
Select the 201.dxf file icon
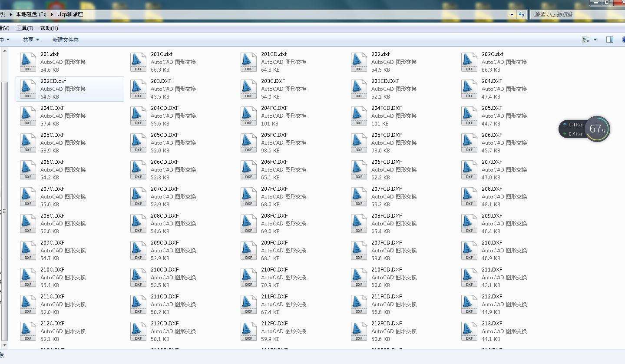pos(28,62)
